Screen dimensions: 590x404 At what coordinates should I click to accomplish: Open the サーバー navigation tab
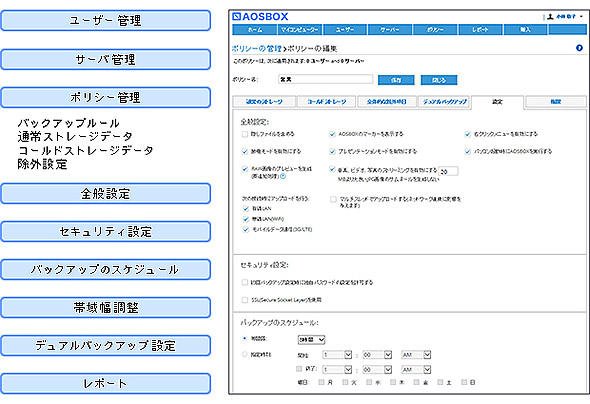pos(390,29)
